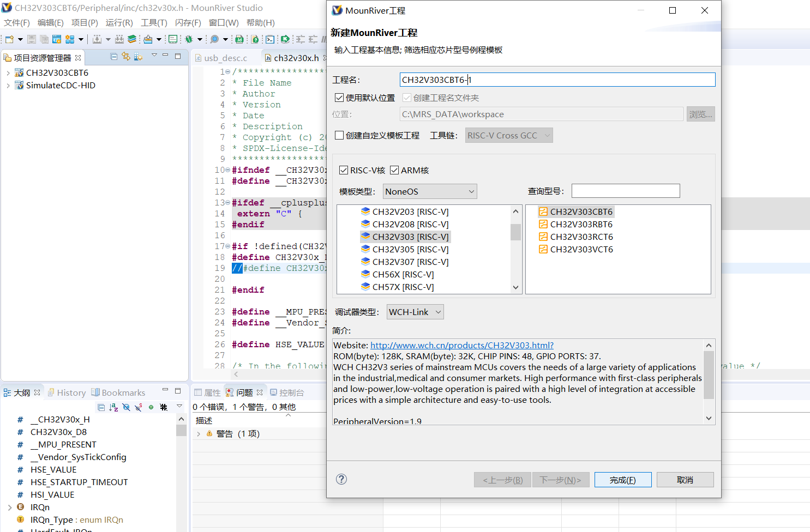Viewport: 810px width, 532px height.
Task: Click Link with Editor arrows icon
Action: coord(126,56)
